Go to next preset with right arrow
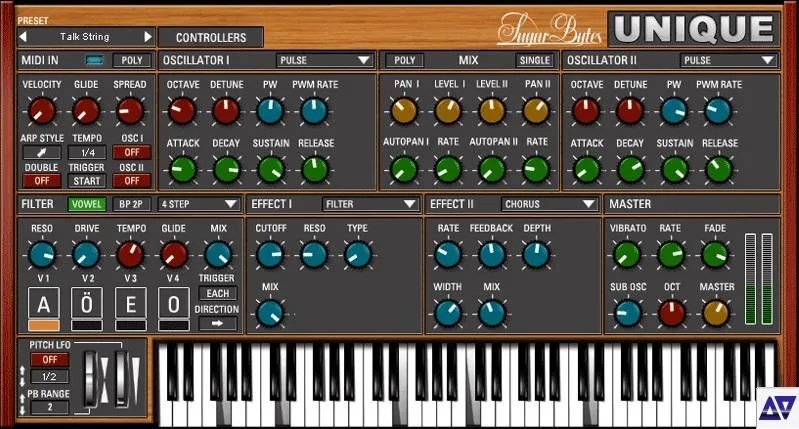 tap(148, 37)
